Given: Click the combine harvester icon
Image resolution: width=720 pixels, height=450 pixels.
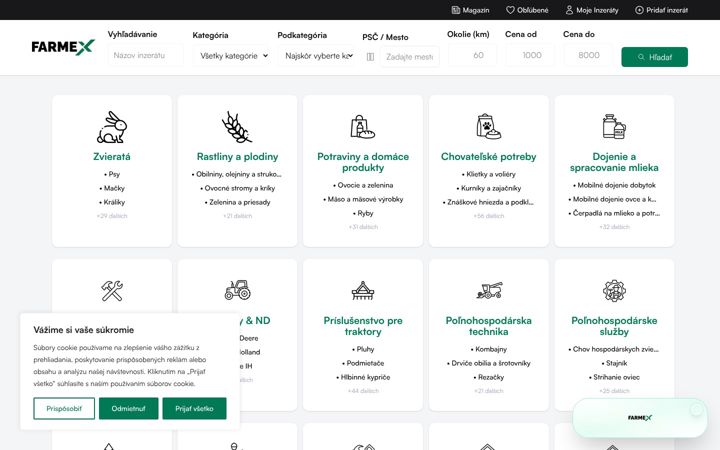Looking at the screenshot, I should tap(489, 290).
